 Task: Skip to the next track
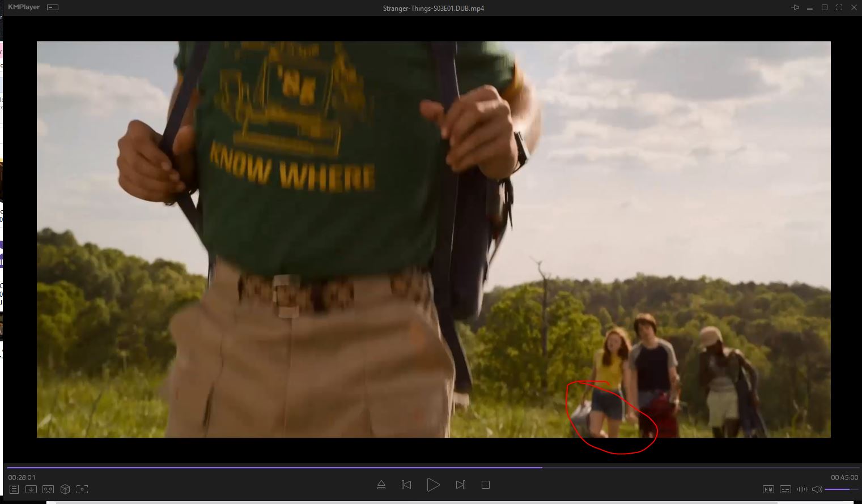coord(460,485)
